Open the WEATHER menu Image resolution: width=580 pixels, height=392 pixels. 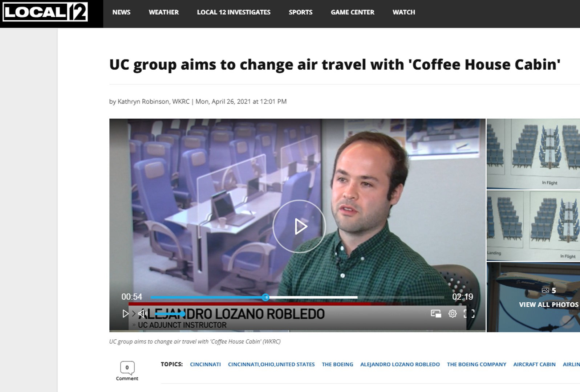tap(164, 12)
